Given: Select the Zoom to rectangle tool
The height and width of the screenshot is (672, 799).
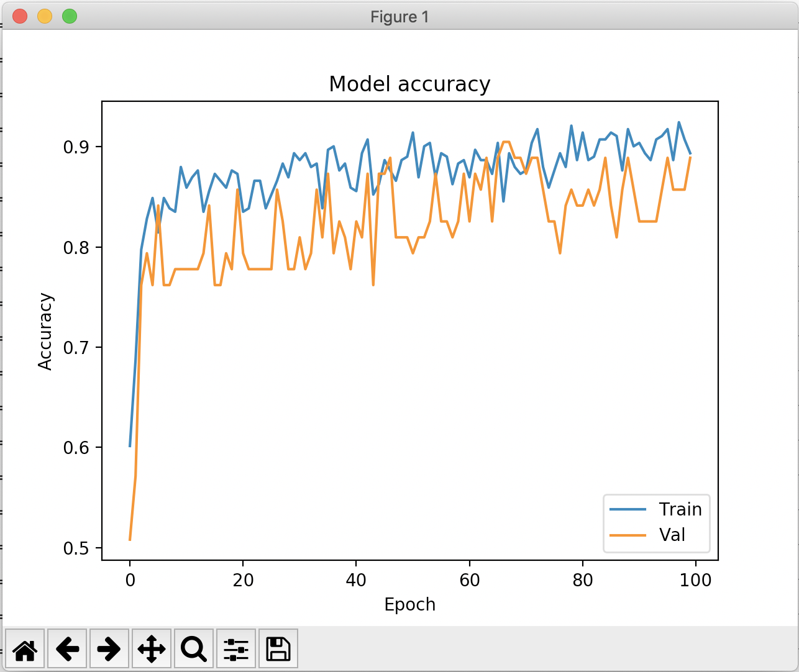Looking at the screenshot, I should [194, 649].
